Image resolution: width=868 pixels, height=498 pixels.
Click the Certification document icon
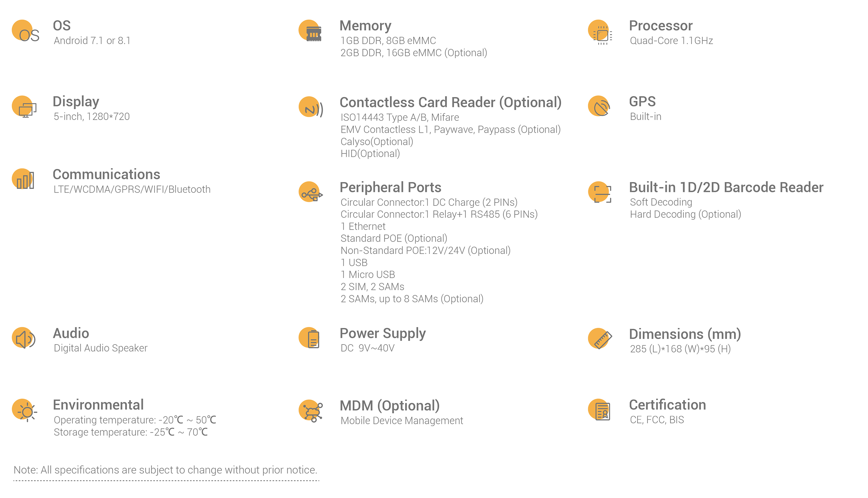click(599, 410)
